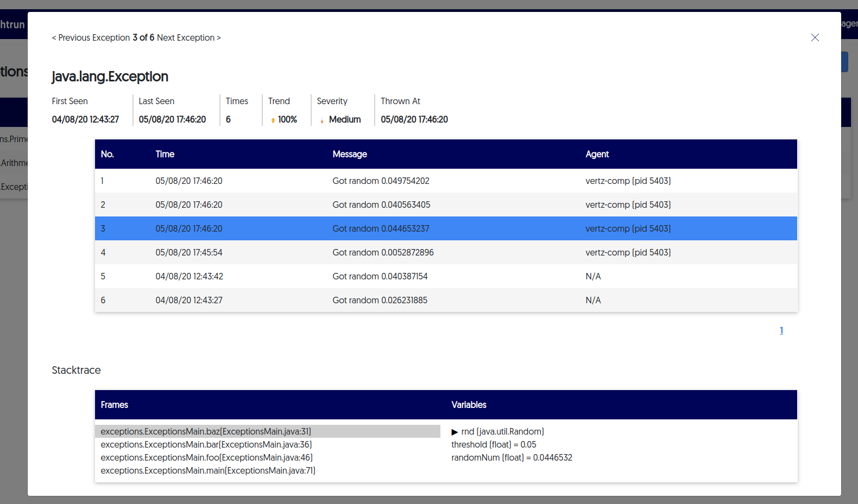Image resolution: width=858 pixels, height=504 pixels.
Task: Expand the rnd java.util.Random variable
Action: [455, 432]
